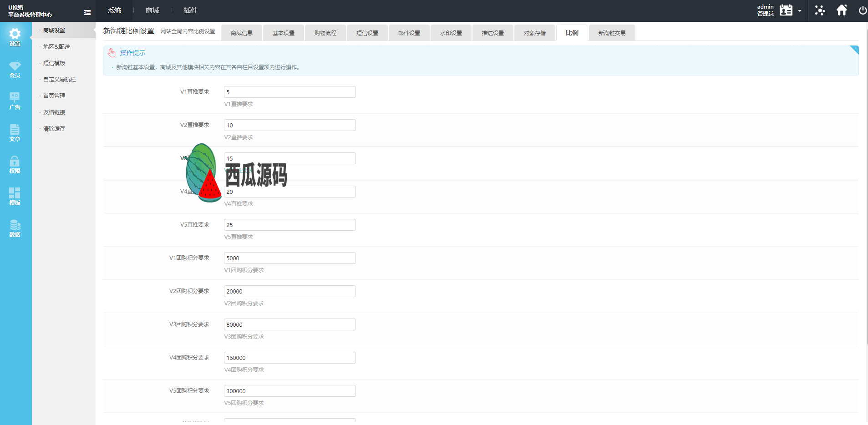The height and width of the screenshot is (425, 868).
Task: Click the input field containing 20
Action: point(290,192)
